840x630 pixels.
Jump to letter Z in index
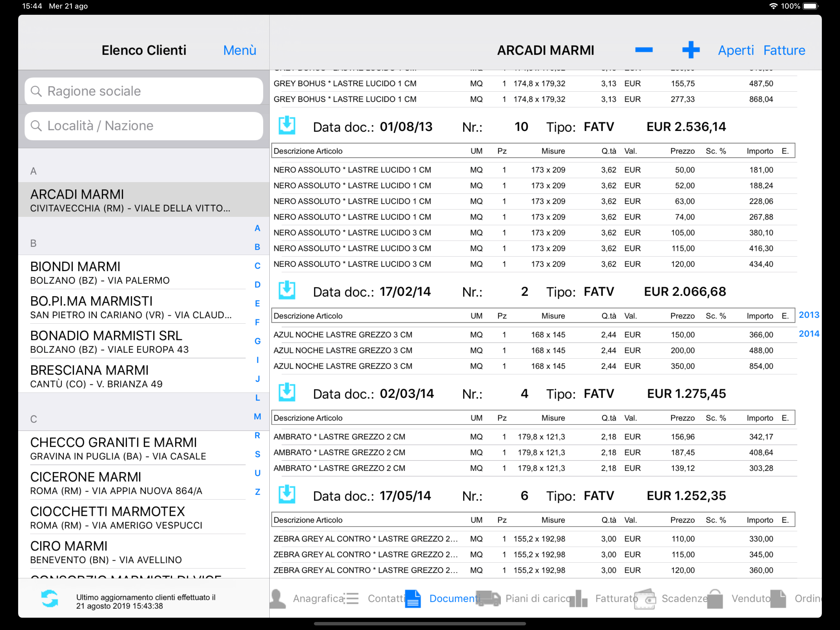coord(257,492)
